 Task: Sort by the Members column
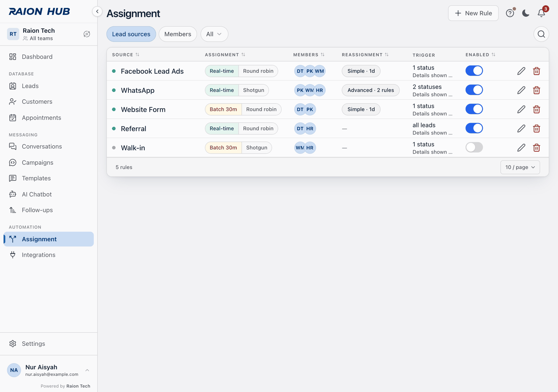coord(309,55)
